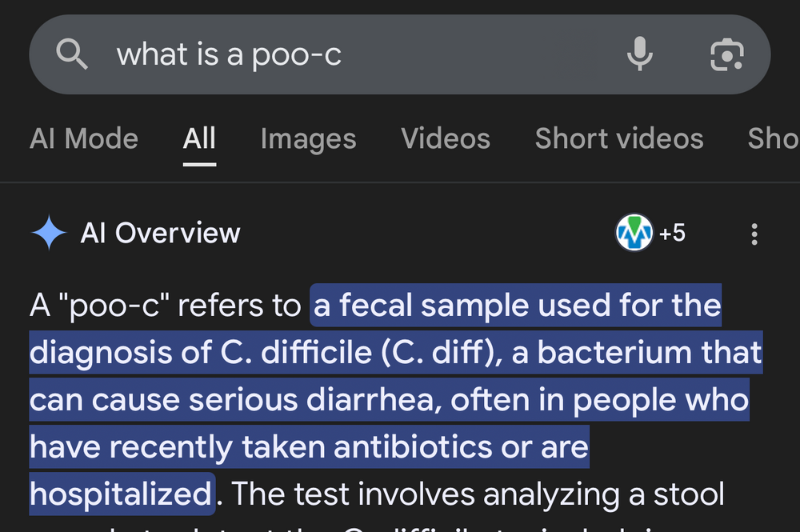
Task: Click the sentence "The test involves analyzing a stool"
Action: click(x=474, y=494)
